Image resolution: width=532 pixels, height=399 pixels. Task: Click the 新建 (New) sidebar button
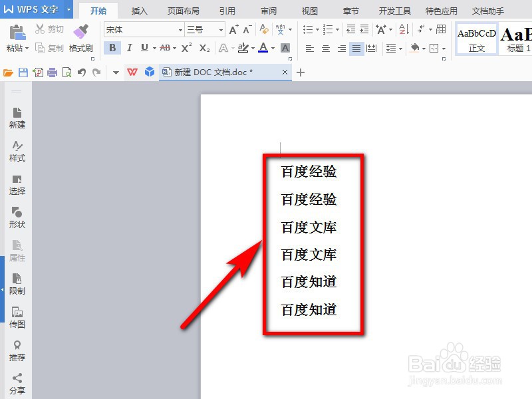pyautogui.click(x=17, y=118)
